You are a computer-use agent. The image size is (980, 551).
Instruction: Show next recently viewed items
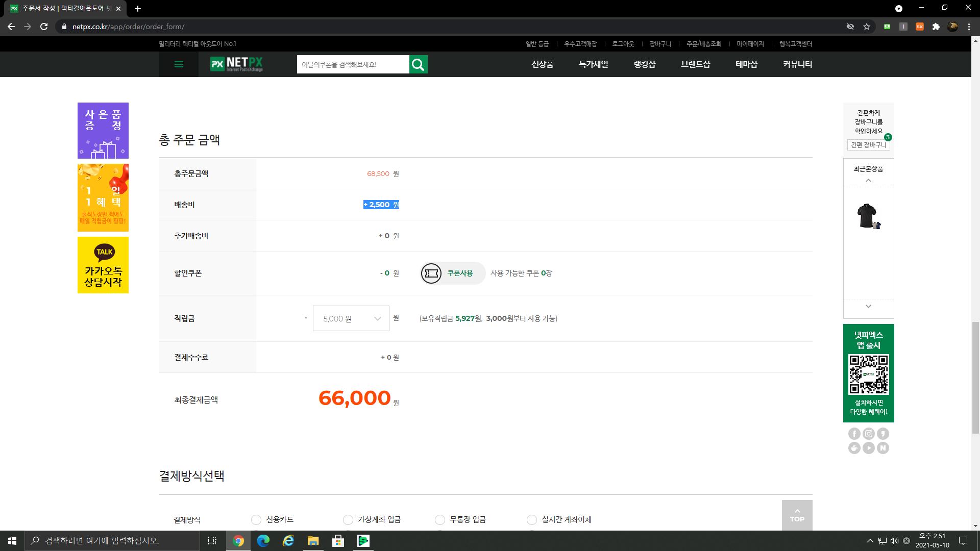click(x=868, y=306)
